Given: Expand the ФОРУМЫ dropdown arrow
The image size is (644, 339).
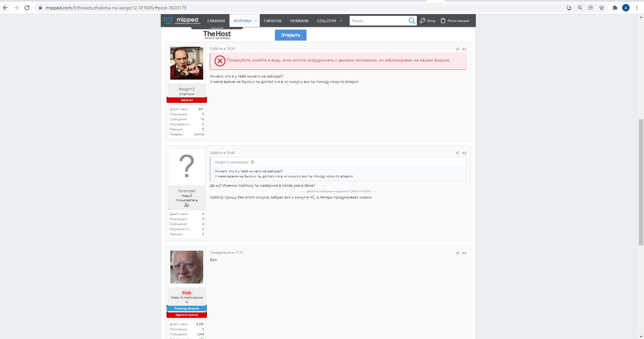Looking at the screenshot, I should click(x=256, y=21).
